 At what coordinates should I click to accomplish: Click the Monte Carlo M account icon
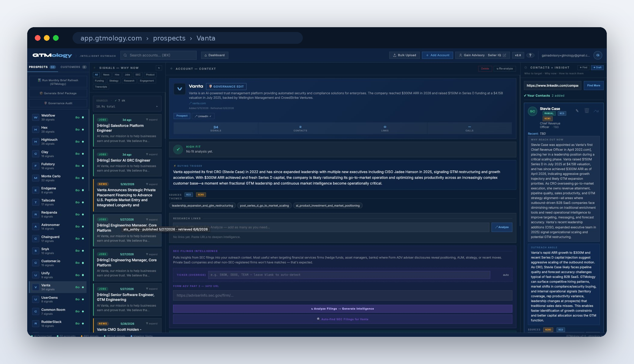pyautogui.click(x=36, y=178)
